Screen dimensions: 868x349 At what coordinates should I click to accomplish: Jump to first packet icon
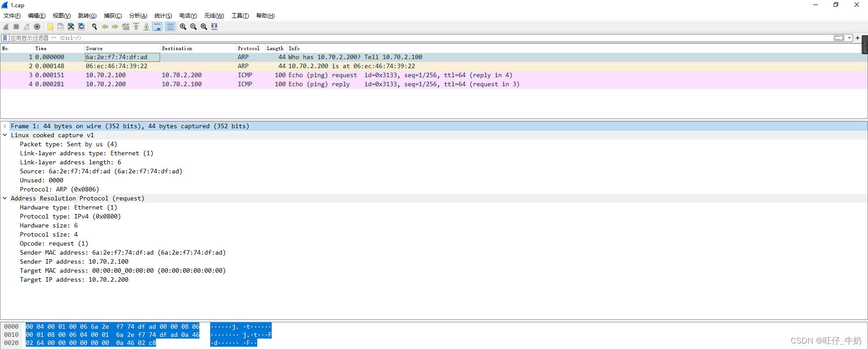click(136, 27)
